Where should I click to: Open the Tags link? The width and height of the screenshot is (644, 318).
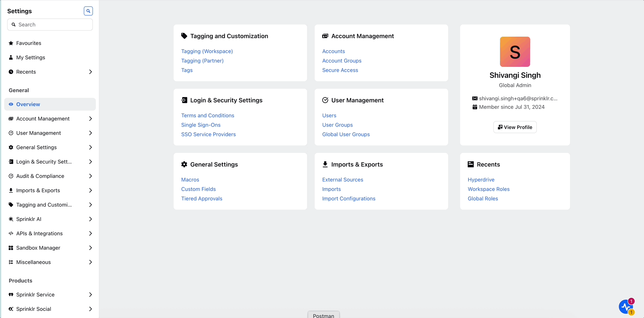point(187,70)
